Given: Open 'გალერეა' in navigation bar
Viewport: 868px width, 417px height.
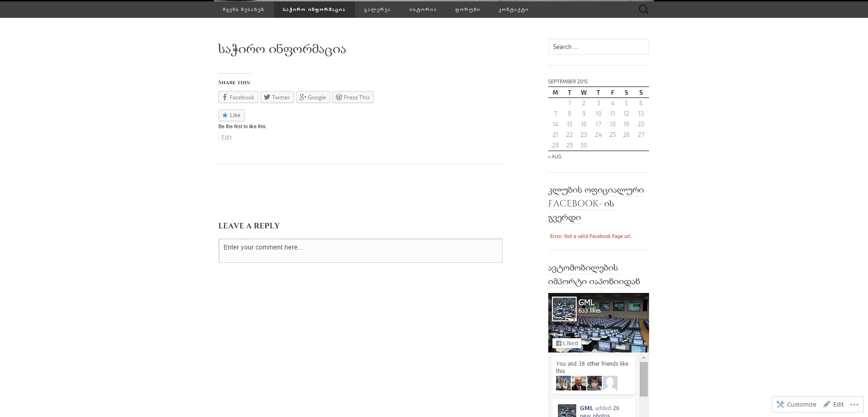Looking at the screenshot, I should (x=377, y=10).
